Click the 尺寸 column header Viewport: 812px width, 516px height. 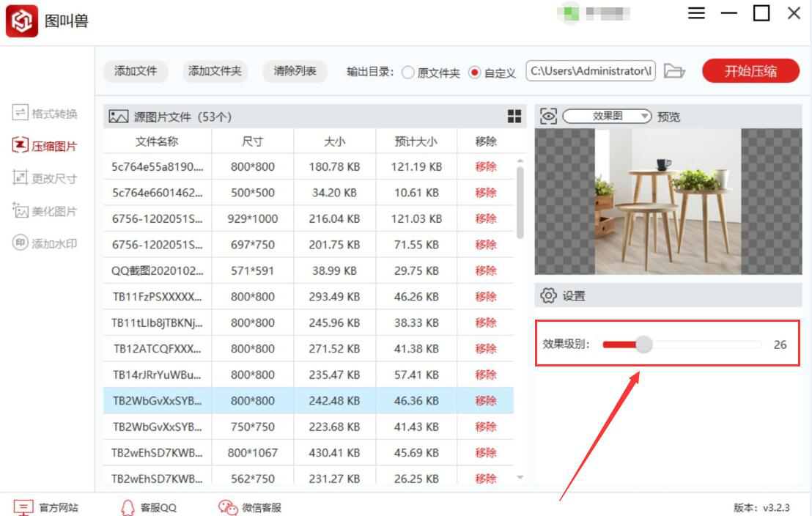[253, 141]
